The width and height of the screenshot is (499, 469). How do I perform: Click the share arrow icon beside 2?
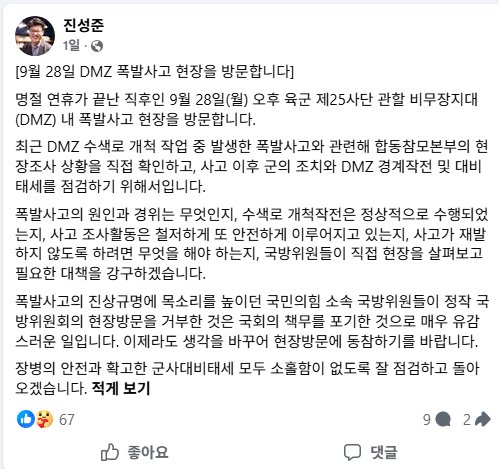coord(482,419)
